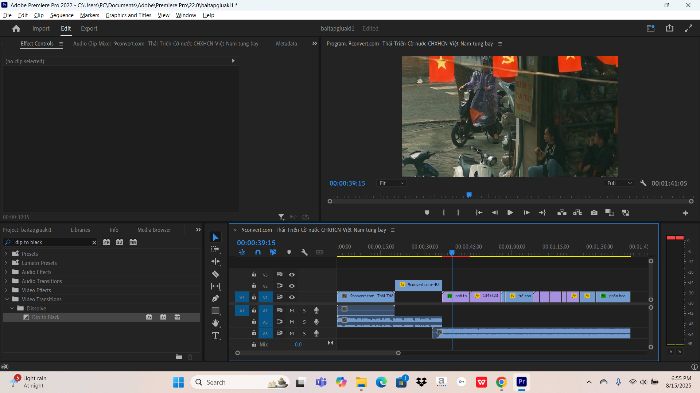
Task: Mute audio track A1
Action: [292, 310]
